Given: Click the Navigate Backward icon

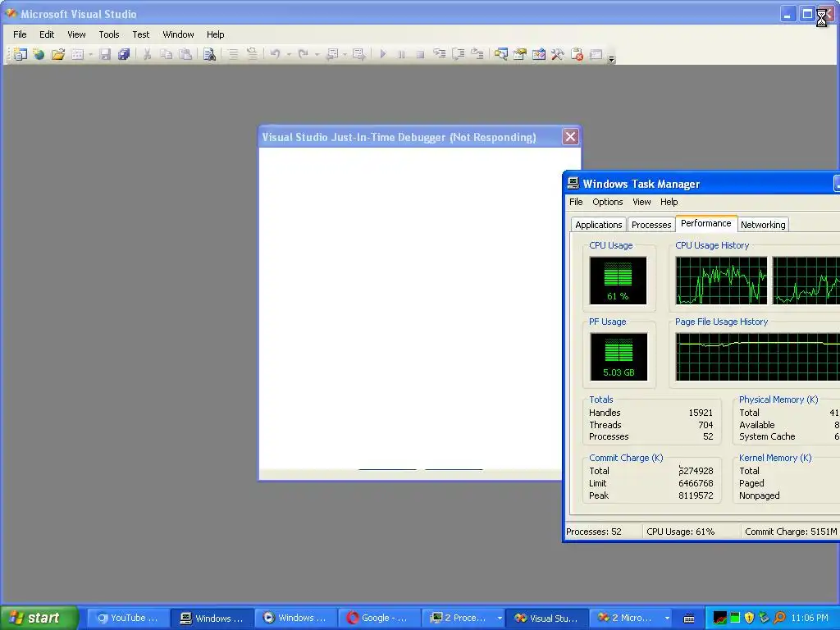Looking at the screenshot, I should (x=332, y=54).
